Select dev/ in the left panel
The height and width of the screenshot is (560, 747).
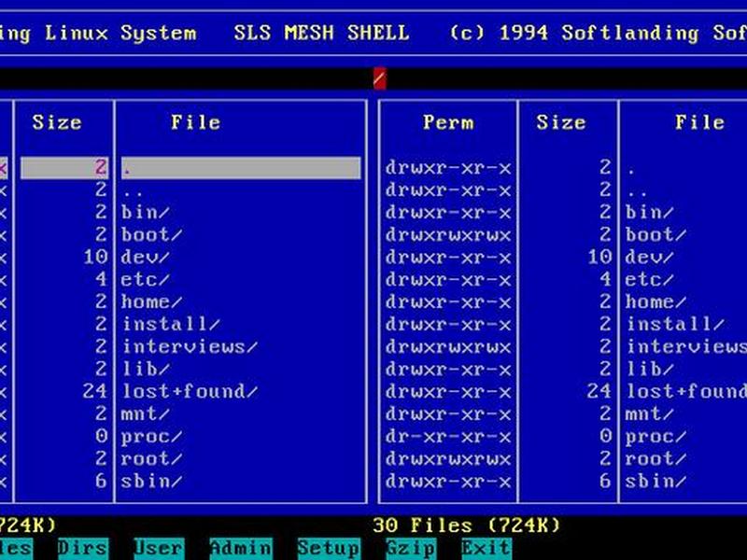click(145, 258)
